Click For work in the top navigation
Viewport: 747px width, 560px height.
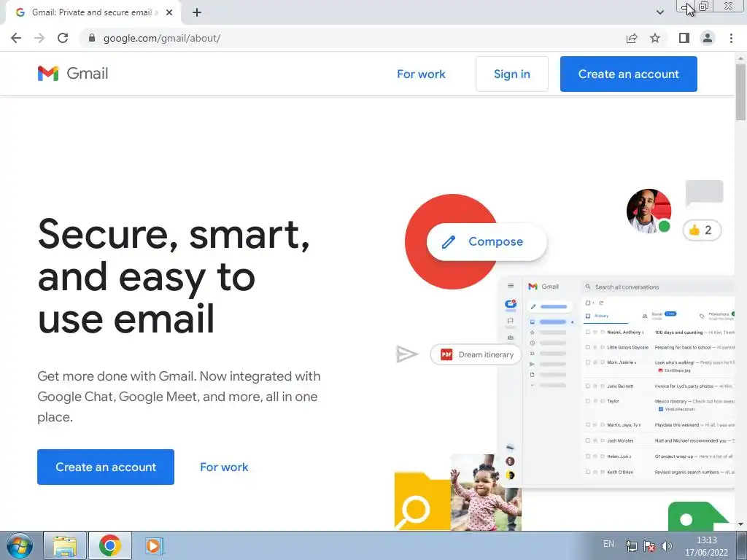click(x=421, y=74)
